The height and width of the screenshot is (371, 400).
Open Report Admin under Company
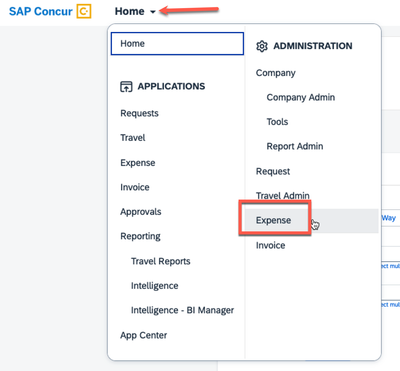(295, 146)
